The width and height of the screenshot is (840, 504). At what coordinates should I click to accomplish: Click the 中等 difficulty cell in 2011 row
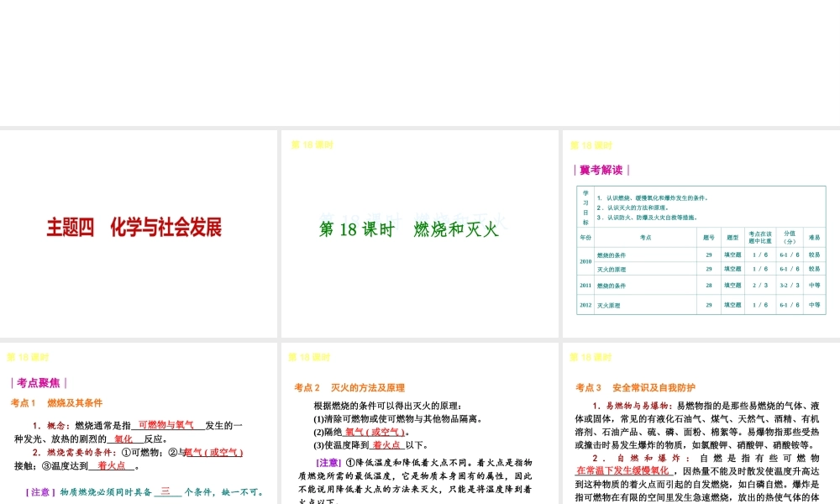click(x=814, y=286)
